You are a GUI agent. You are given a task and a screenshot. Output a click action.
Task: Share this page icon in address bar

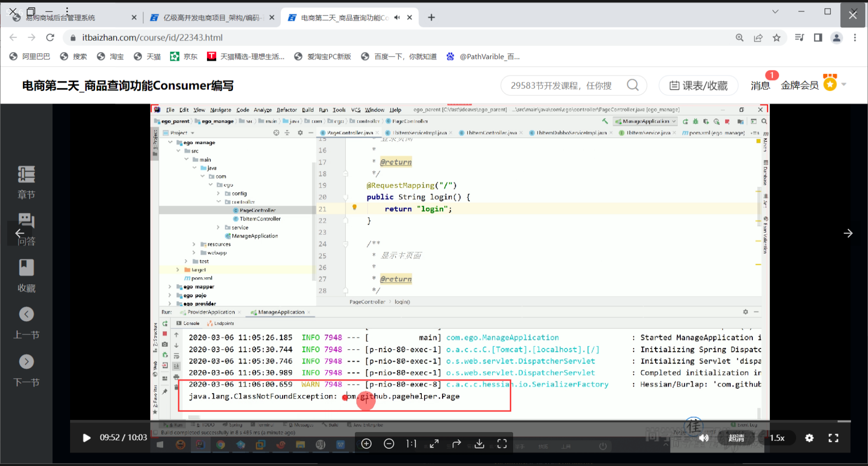pos(758,38)
